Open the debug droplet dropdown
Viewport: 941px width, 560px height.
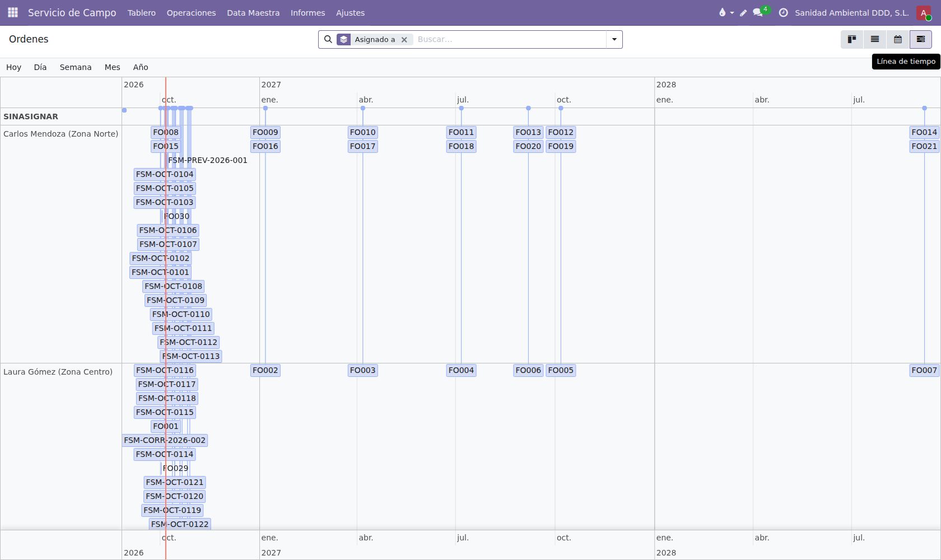click(726, 12)
